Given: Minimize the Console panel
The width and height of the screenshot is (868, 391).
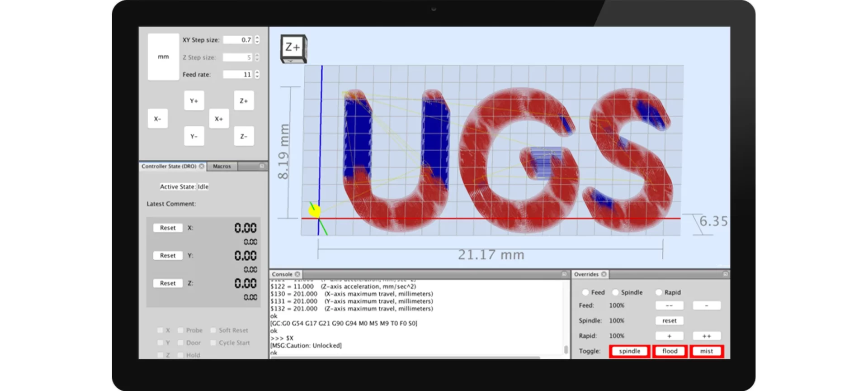Looking at the screenshot, I should [564, 274].
